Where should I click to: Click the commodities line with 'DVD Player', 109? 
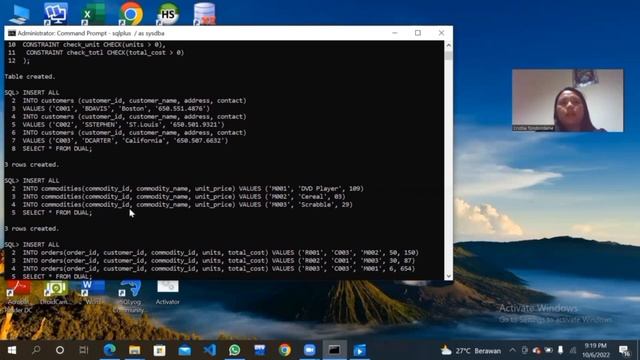pyautogui.click(x=193, y=189)
